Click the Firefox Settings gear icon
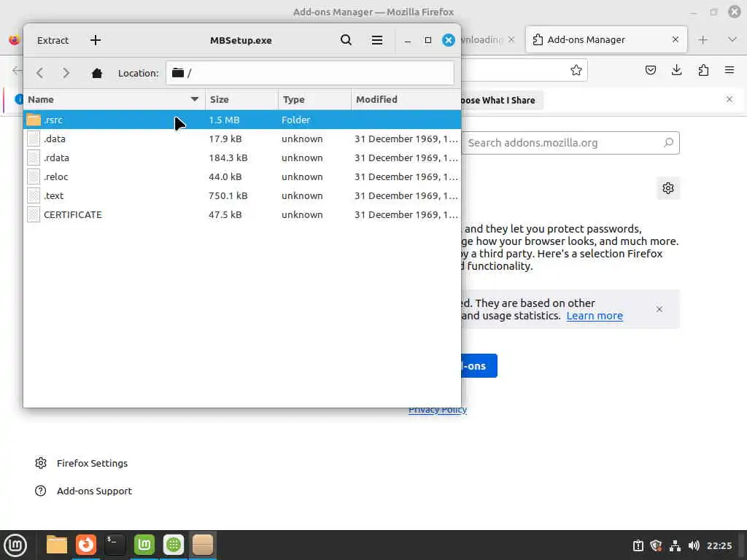Screen dimensions: 747x560 [41, 463]
